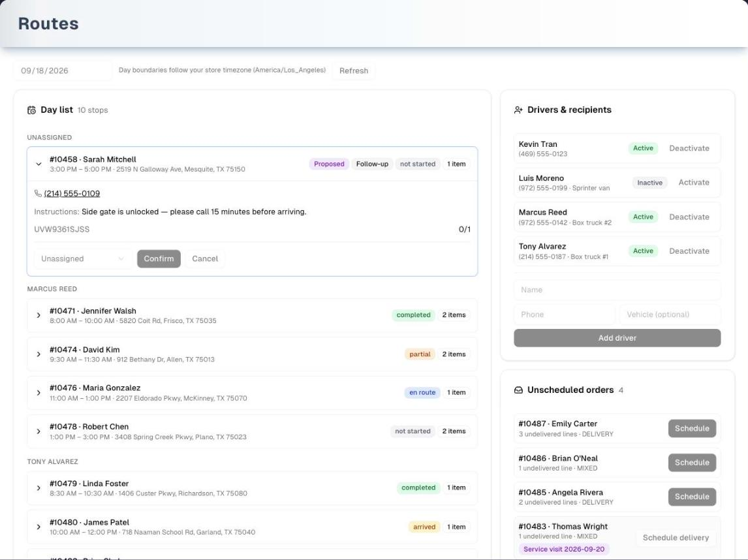Click the partial status on David Kim's stop

(420, 354)
